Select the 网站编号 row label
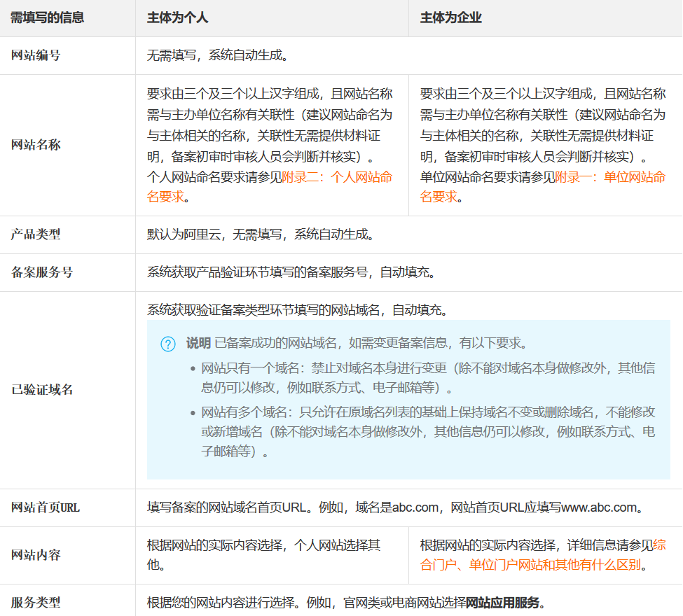The image size is (683, 616). coord(36,55)
